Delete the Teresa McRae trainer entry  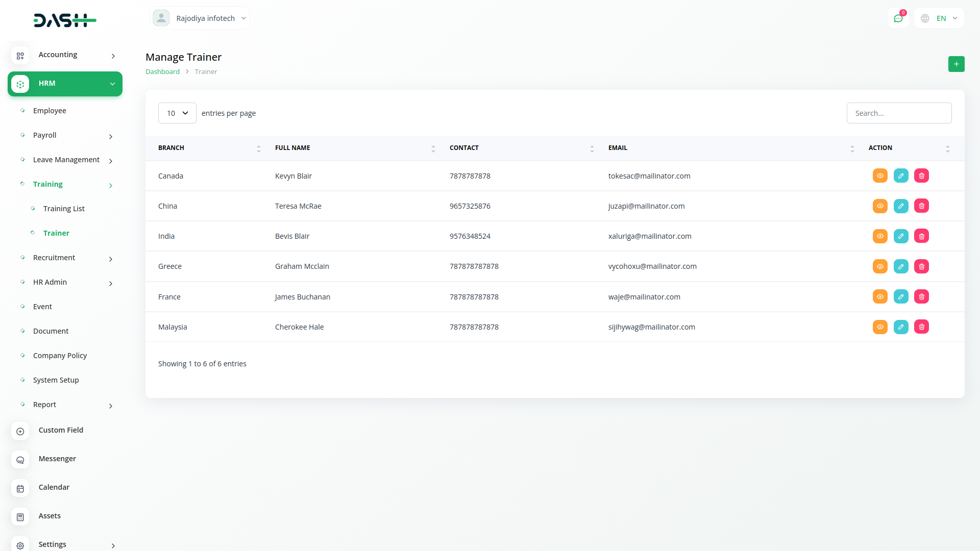click(x=921, y=206)
